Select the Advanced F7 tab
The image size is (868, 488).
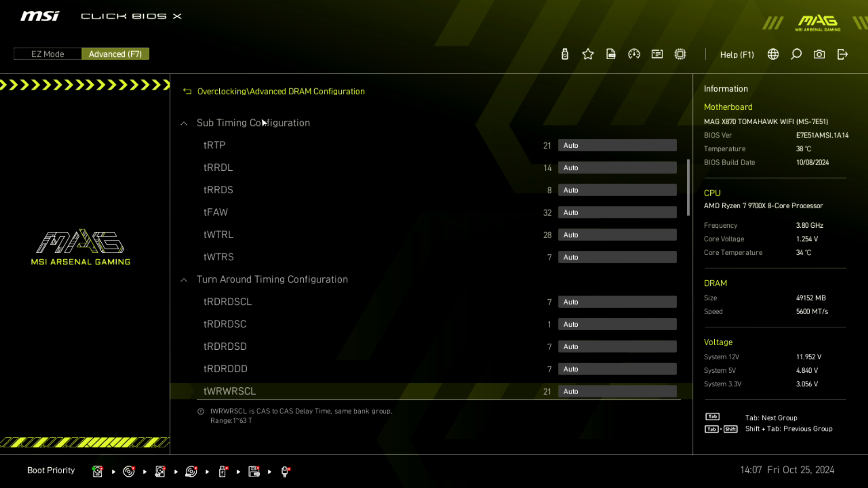click(115, 54)
